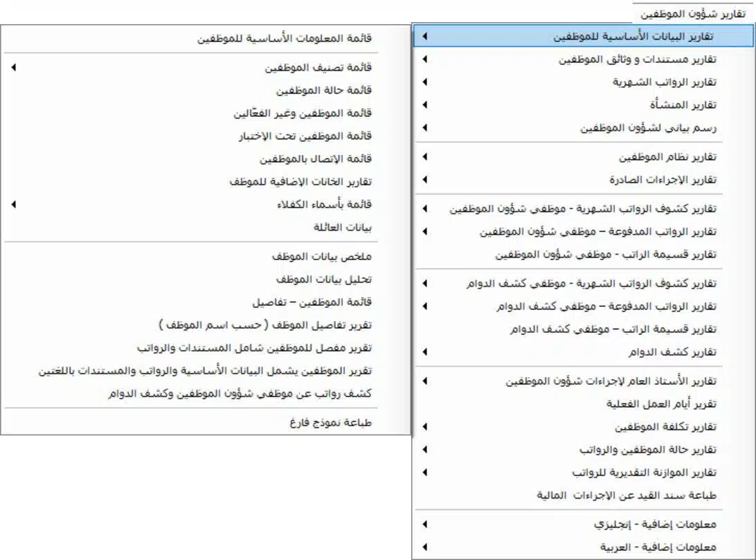756x560 pixels.
Task: Select تقارير البيانات الأساسية للموظفين menu entry
Action: 635,37
